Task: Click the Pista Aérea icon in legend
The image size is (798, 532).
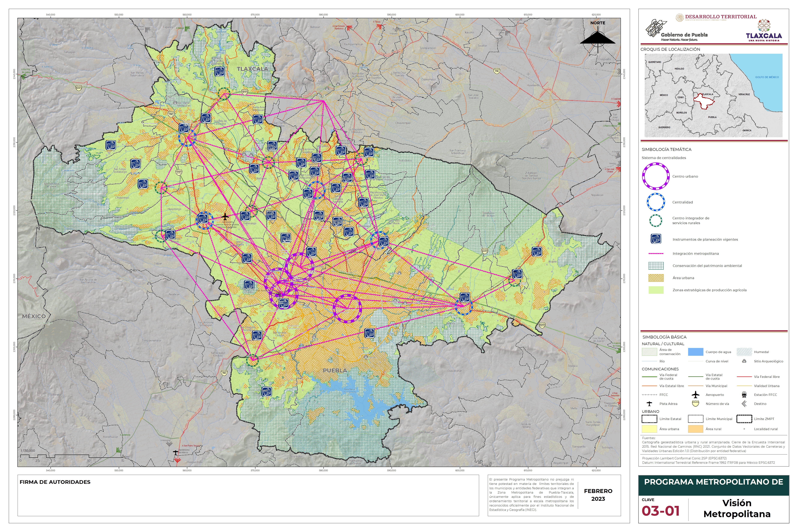Action: (x=649, y=404)
